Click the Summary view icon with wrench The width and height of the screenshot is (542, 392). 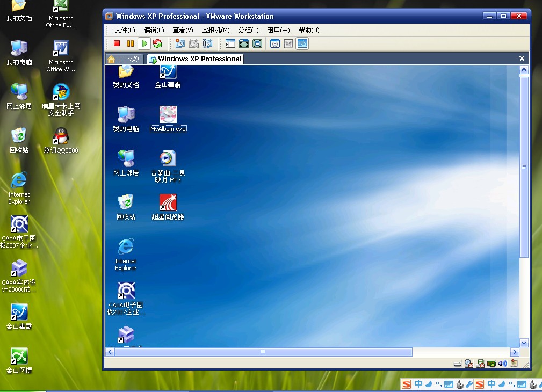pos(275,43)
